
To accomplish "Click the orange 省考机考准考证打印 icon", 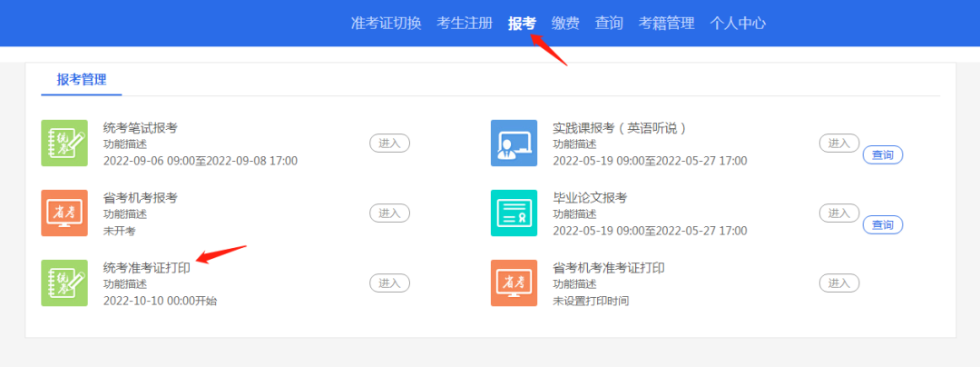I will click(514, 283).
